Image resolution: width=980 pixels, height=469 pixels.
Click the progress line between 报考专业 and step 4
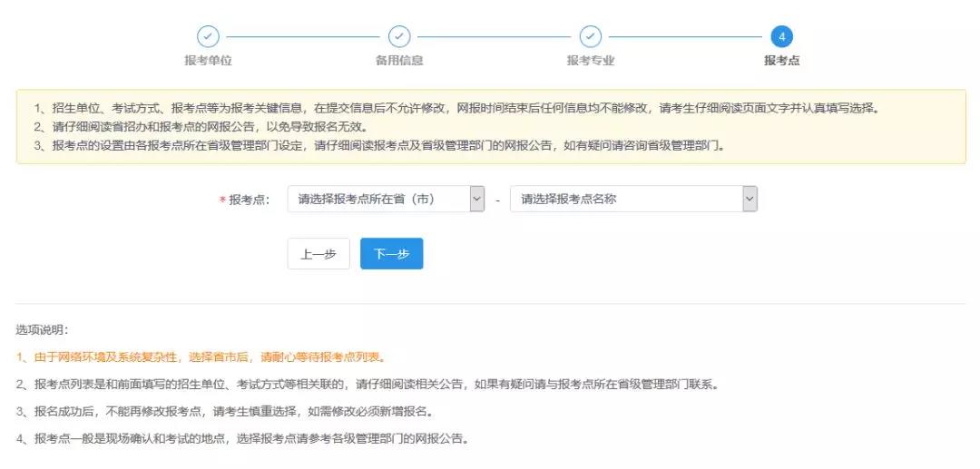tap(685, 36)
